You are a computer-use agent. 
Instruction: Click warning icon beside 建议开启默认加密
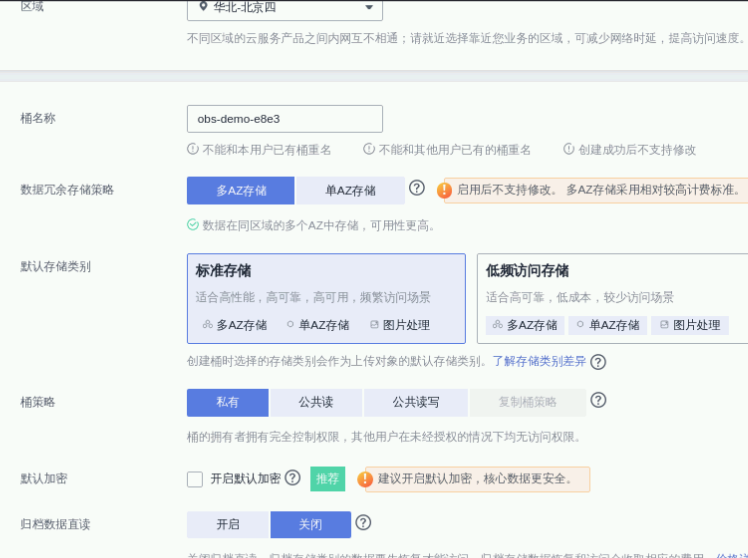[x=365, y=479]
